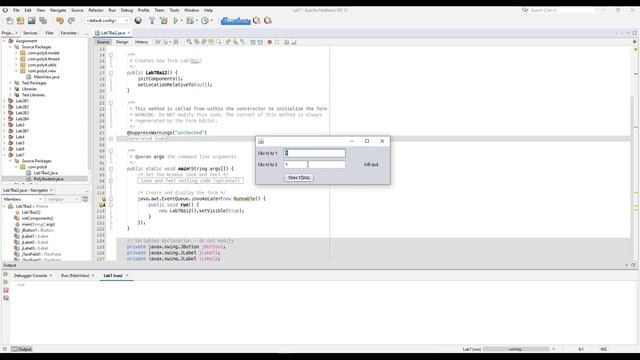Click the Output button in status bar
The width and height of the screenshot is (640, 360).
pyautogui.click(x=22, y=349)
